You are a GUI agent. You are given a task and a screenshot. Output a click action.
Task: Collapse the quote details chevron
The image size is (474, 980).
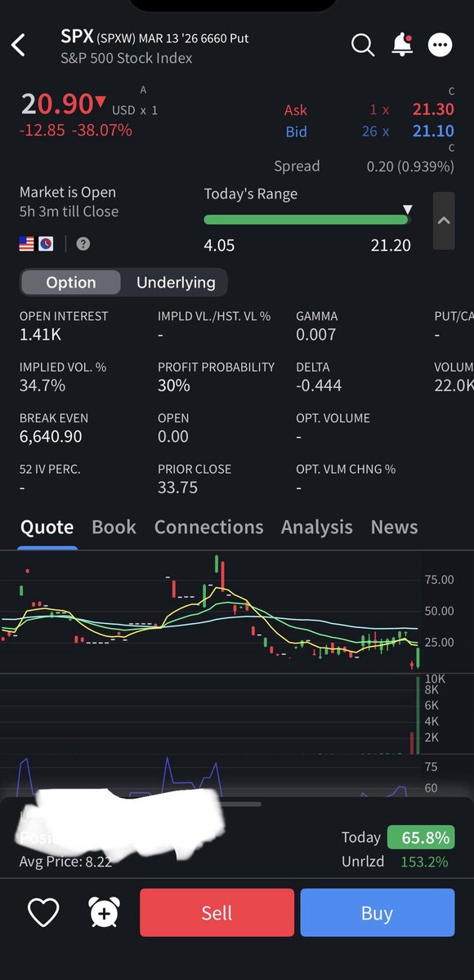(444, 220)
